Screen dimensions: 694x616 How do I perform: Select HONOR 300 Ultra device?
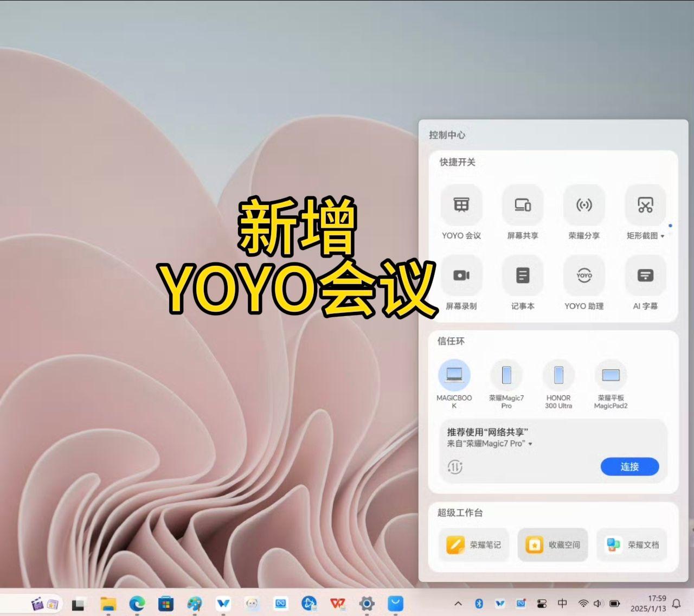pyautogui.click(x=558, y=375)
